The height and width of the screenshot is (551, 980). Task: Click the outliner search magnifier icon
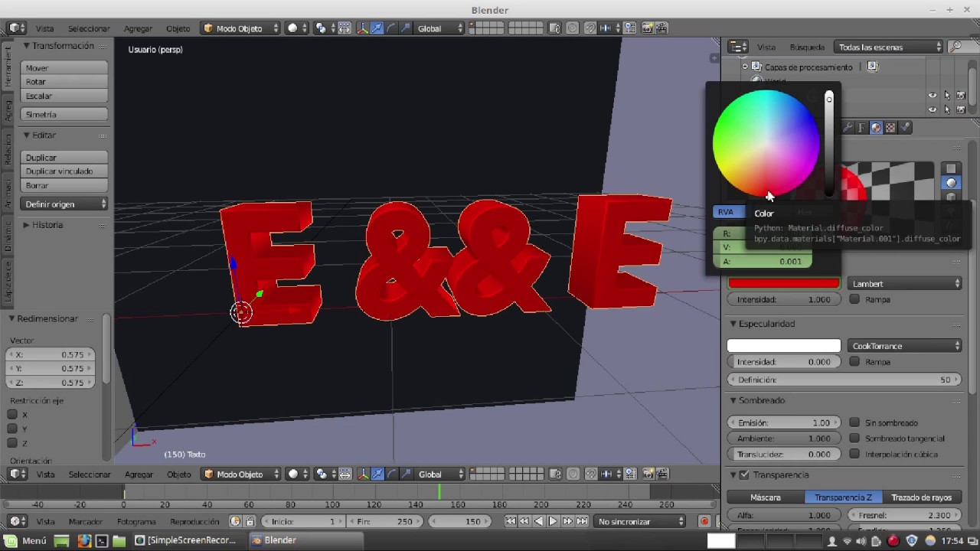955,47
